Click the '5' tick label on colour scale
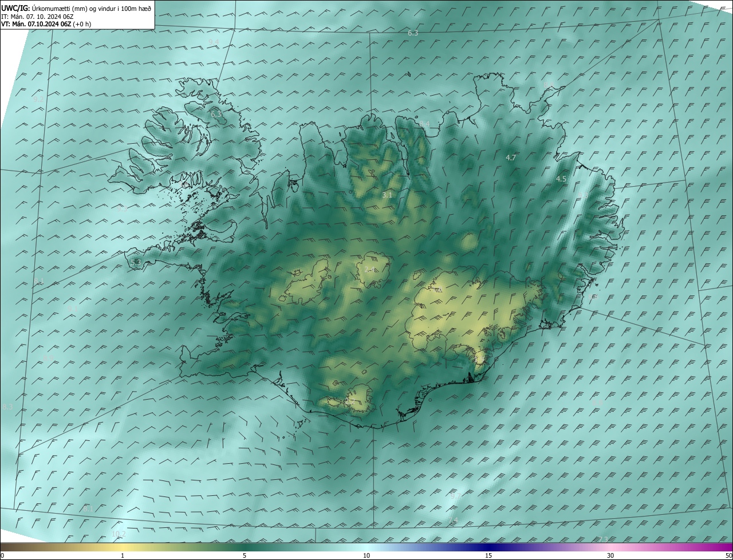 tap(245, 555)
